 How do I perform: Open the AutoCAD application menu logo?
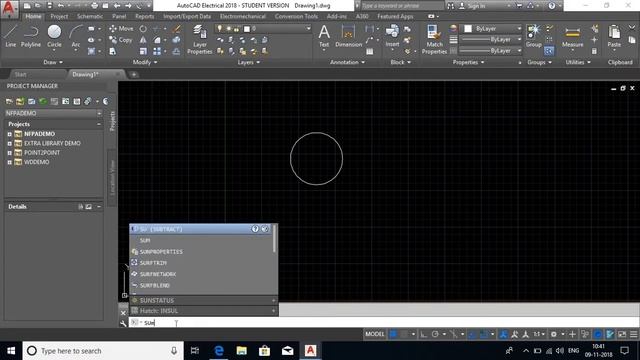[x=9, y=9]
